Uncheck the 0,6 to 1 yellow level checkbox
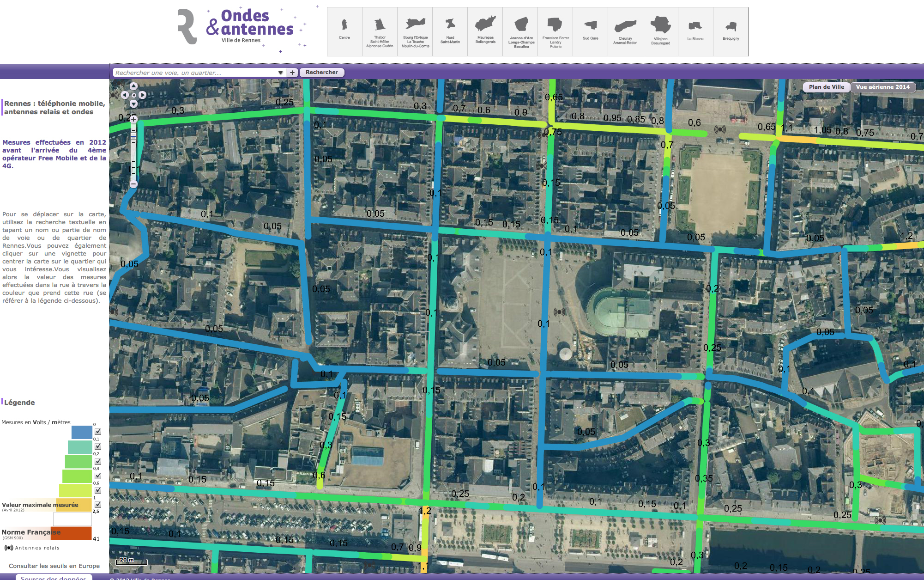This screenshot has height=580, width=924. [98, 490]
